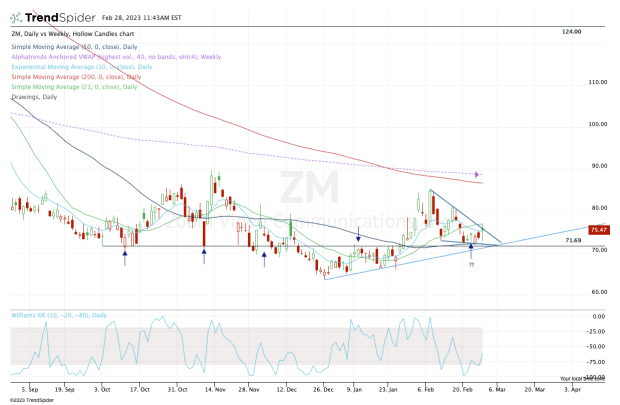Click the 28. Nov date label

[x=249, y=390]
